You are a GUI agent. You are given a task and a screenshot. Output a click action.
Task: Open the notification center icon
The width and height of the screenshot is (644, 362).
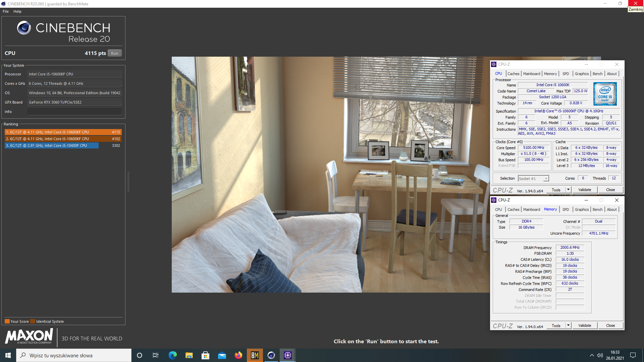click(633, 355)
